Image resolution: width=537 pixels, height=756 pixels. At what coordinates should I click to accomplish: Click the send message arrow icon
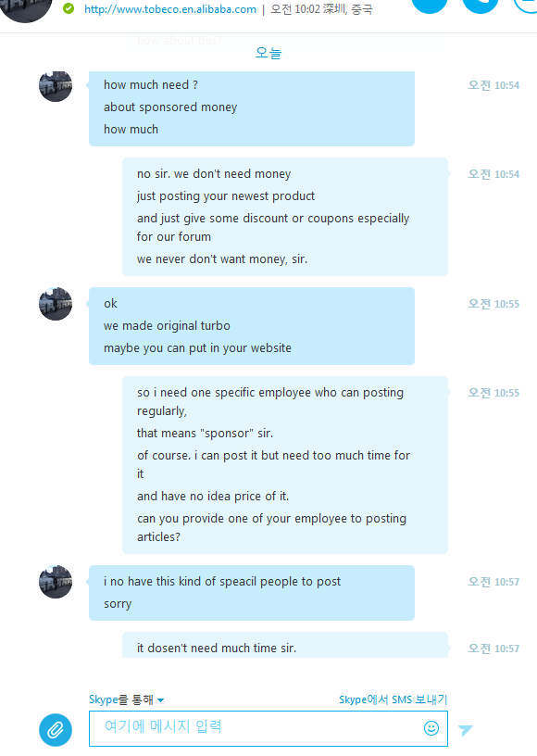coord(465,730)
